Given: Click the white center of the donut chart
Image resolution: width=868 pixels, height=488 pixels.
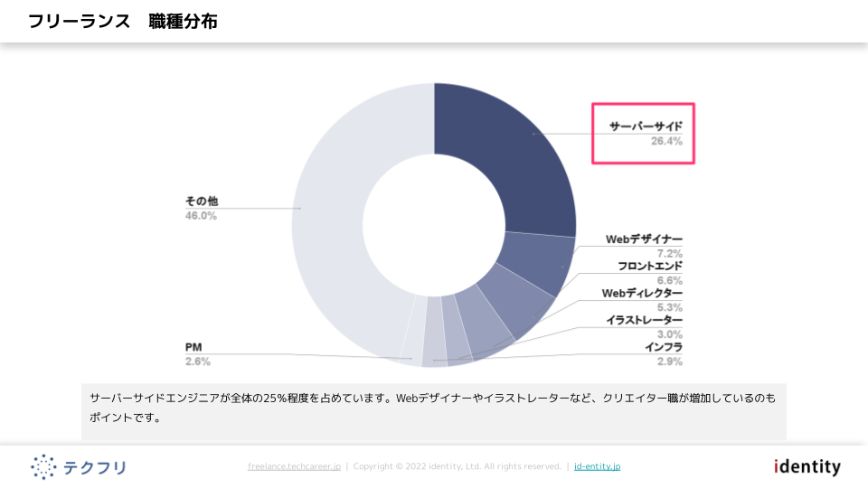Looking at the screenshot, I should [434, 226].
